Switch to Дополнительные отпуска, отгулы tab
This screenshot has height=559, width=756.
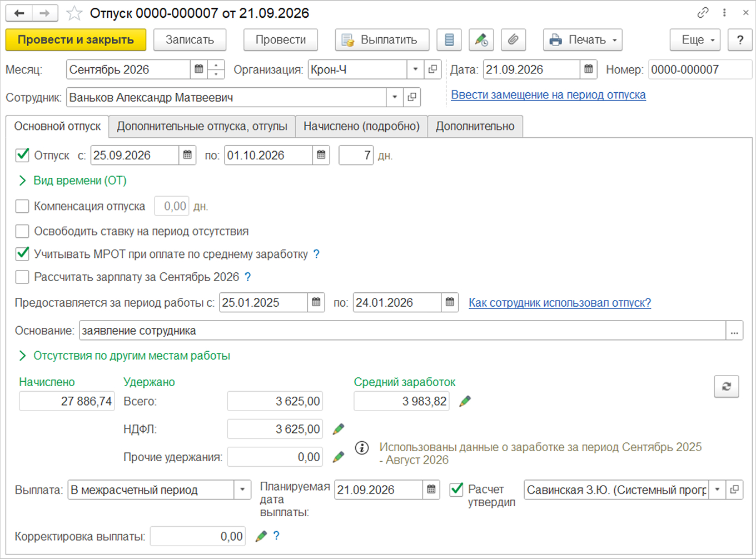coord(202,126)
